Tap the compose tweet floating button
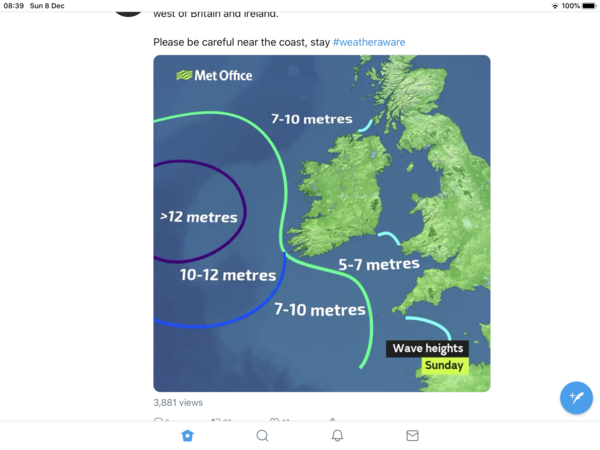The image size is (600, 450). point(576,397)
